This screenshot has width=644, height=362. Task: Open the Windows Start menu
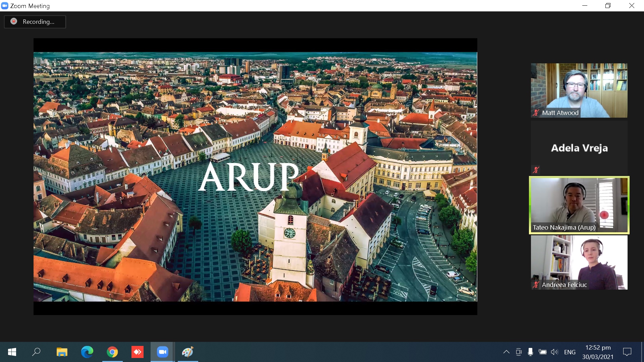pyautogui.click(x=12, y=352)
